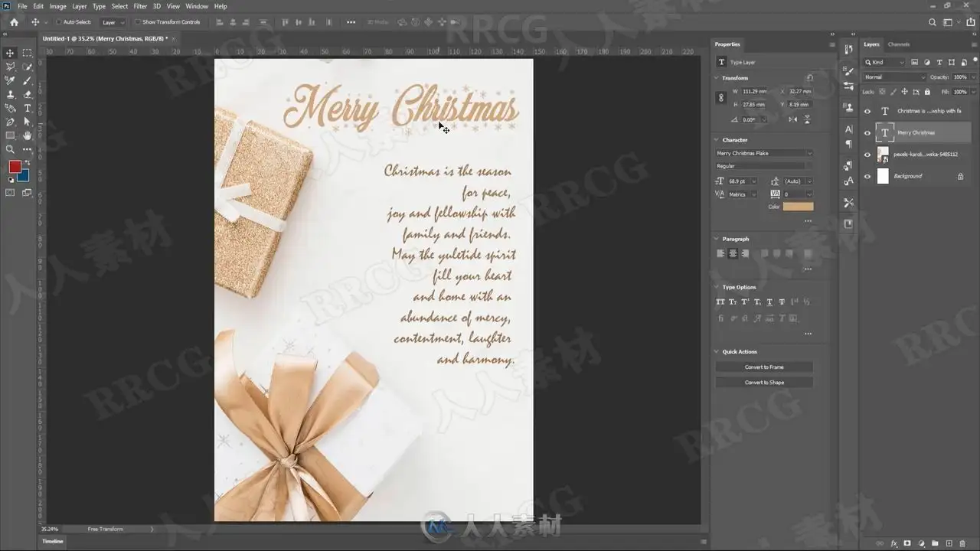Open text Color swatch in Character section
Viewport: 980px width, 551px height.
(x=799, y=207)
